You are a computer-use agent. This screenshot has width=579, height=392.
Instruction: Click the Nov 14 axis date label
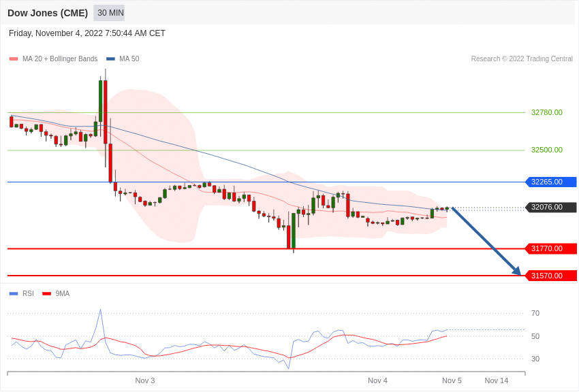pyautogui.click(x=497, y=380)
